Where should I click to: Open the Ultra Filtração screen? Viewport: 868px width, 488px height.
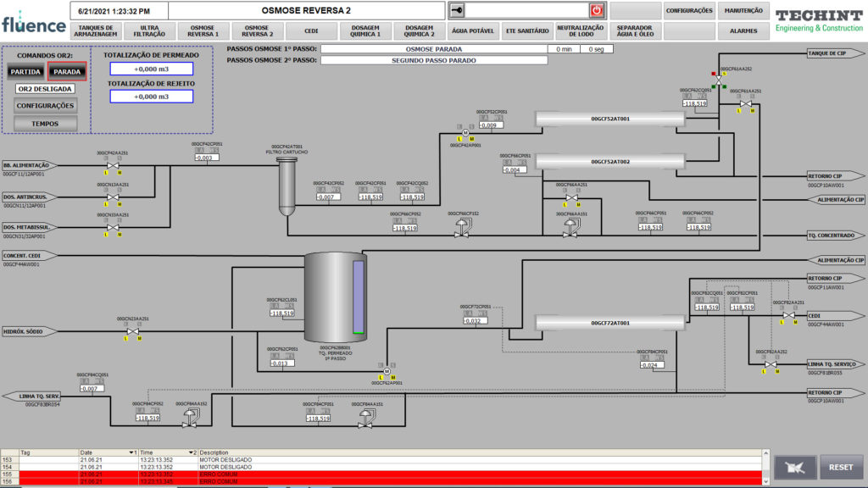click(149, 31)
